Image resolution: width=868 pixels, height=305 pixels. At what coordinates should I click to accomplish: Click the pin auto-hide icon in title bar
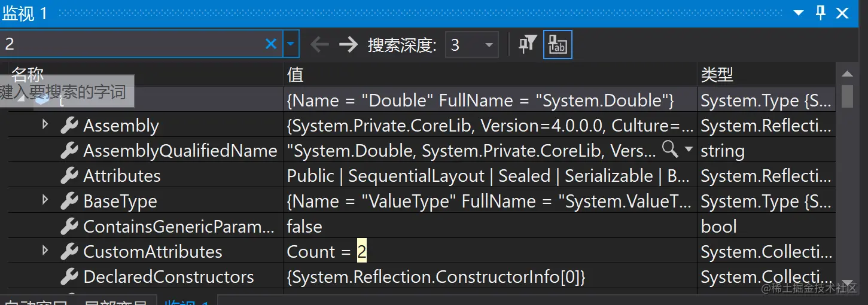pos(821,13)
